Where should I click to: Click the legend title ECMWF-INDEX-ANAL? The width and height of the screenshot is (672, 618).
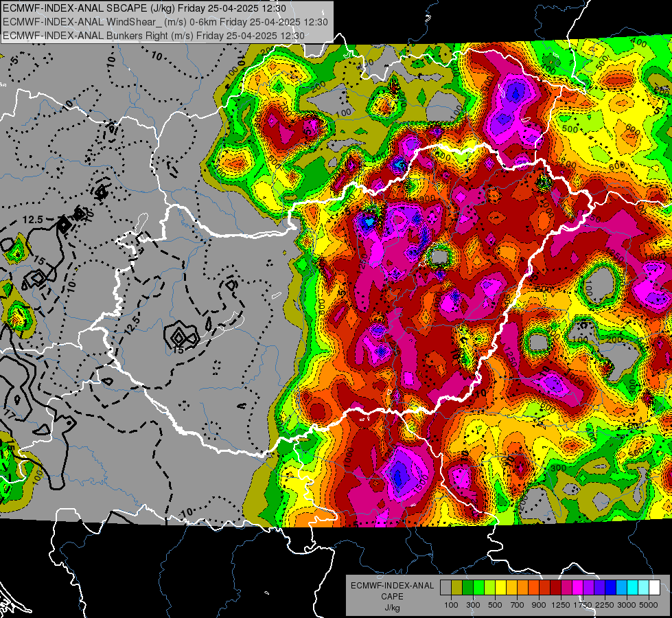pyautogui.click(x=392, y=586)
